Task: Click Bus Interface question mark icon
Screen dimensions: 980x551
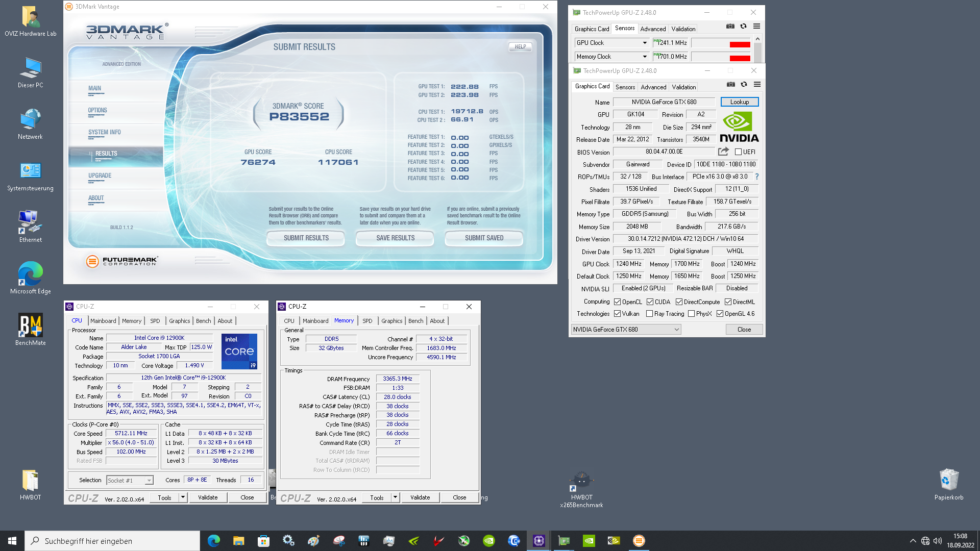Action: tap(757, 177)
